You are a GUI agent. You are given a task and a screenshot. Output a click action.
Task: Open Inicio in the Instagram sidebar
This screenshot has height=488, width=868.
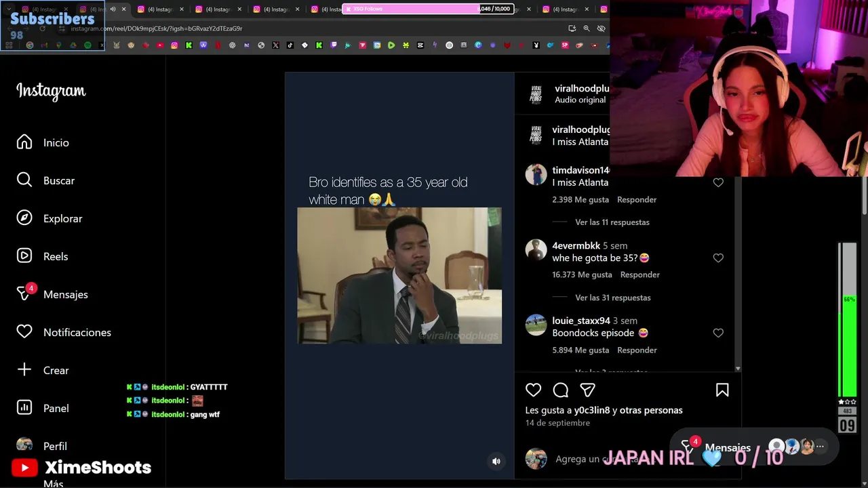pyautogui.click(x=43, y=142)
